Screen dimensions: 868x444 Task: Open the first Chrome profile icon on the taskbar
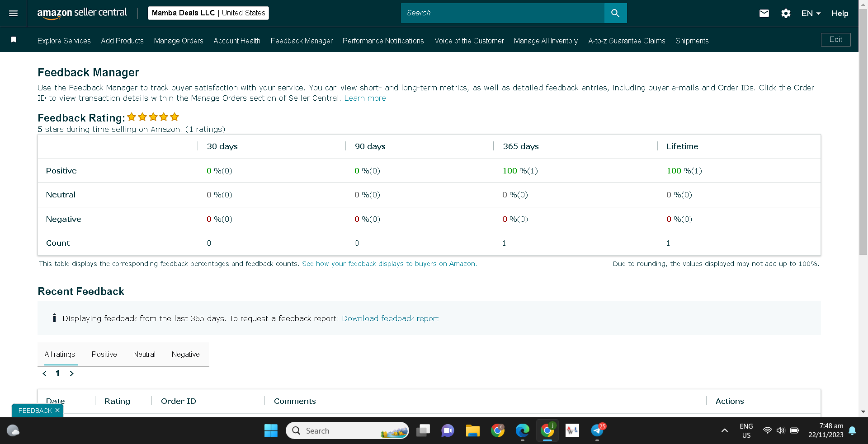click(498, 430)
